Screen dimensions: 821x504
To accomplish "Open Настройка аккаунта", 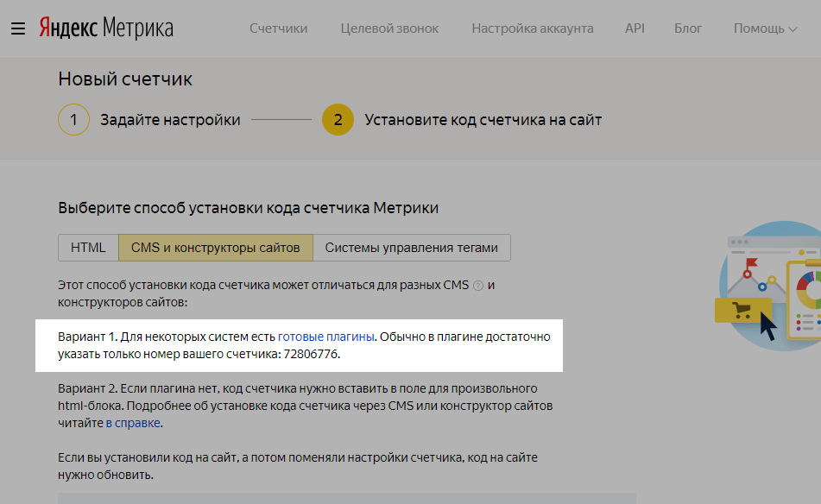I will (x=532, y=28).
